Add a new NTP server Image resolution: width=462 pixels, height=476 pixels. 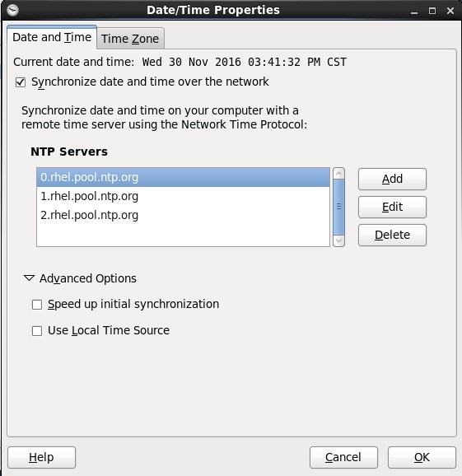(x=392, y=179)
